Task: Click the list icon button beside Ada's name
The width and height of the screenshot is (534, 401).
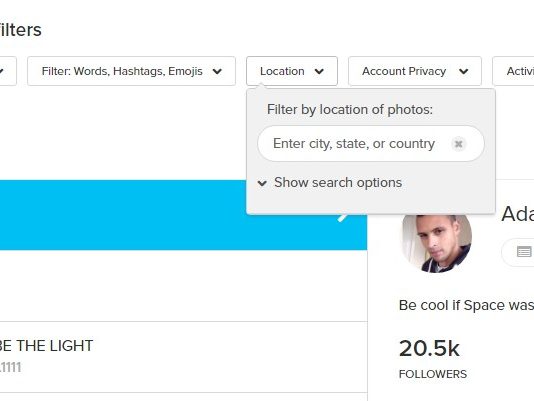Action: coord(523,252)
